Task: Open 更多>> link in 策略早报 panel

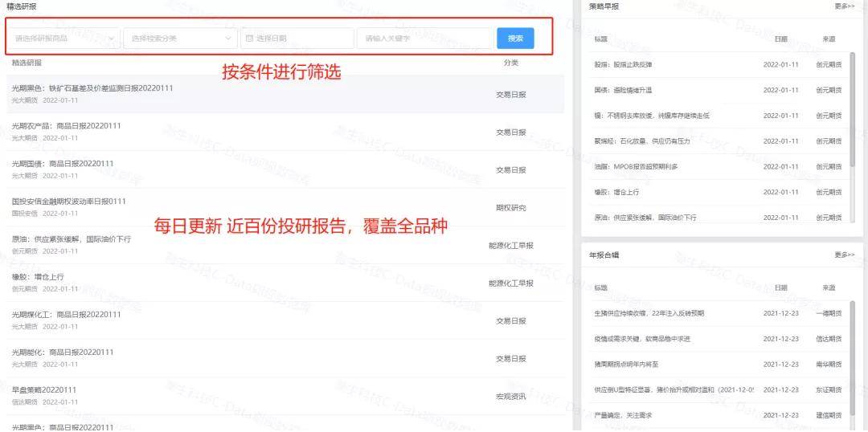Action: pos(845,6)
